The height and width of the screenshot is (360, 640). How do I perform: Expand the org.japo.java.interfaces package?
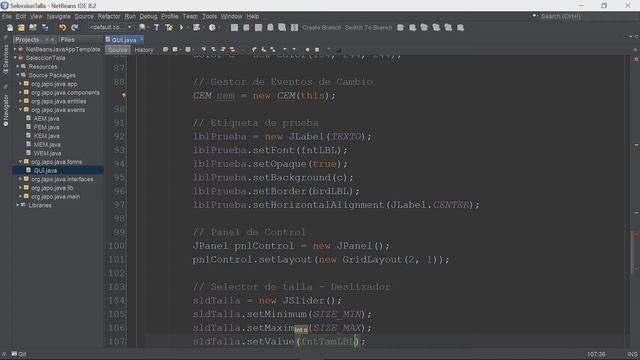click(x=20, y=179)
